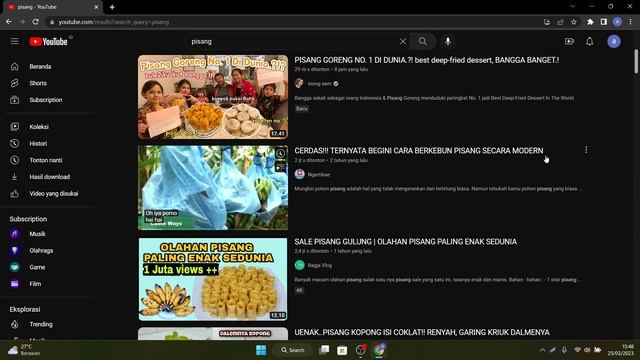The width and height of the screenshot is (640, 360).
Task: Clear the search query with the X
Action: [x=403, y=41]
